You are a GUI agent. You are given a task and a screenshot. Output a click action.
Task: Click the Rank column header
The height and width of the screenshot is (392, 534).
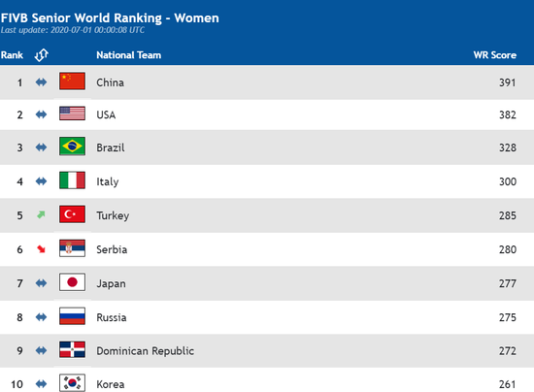coord(12,54)
